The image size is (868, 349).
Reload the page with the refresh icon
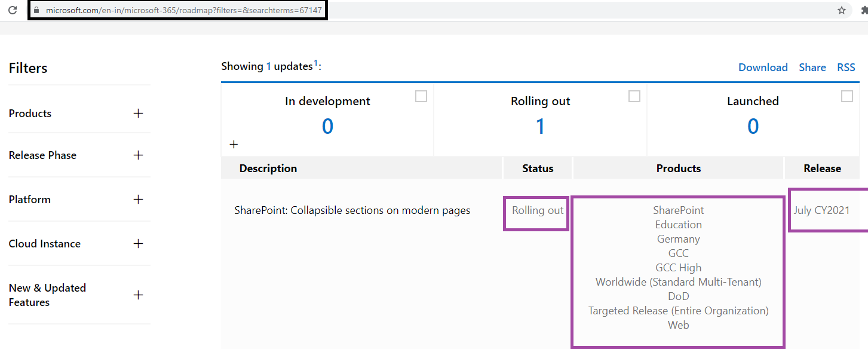point(12,10)
